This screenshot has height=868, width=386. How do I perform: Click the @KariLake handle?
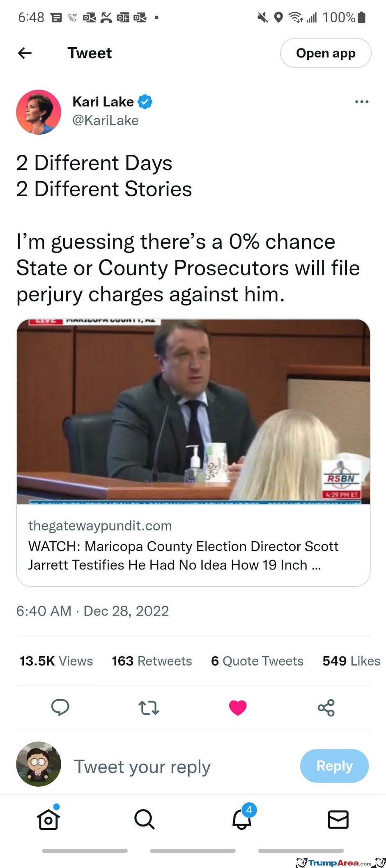click(106, 120)
